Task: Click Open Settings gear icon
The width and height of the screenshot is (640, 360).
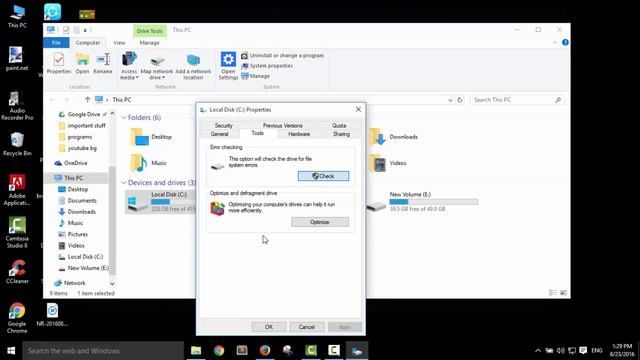Action: (228, 66)
